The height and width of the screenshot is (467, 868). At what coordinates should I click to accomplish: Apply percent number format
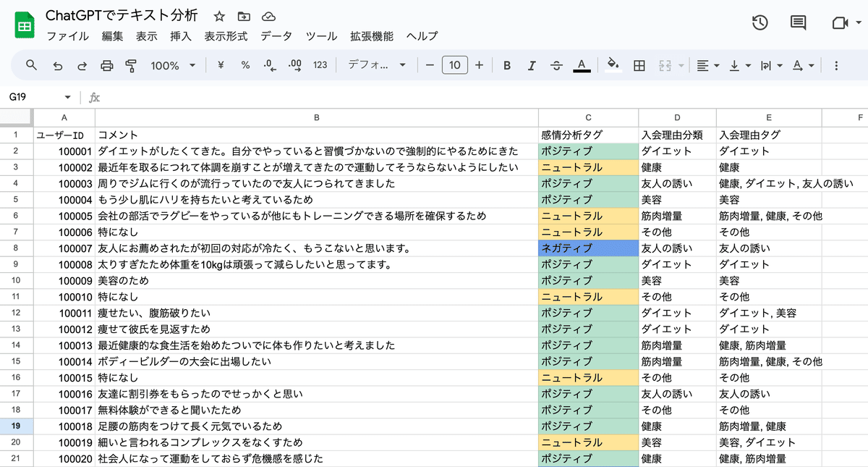[245, 65]
